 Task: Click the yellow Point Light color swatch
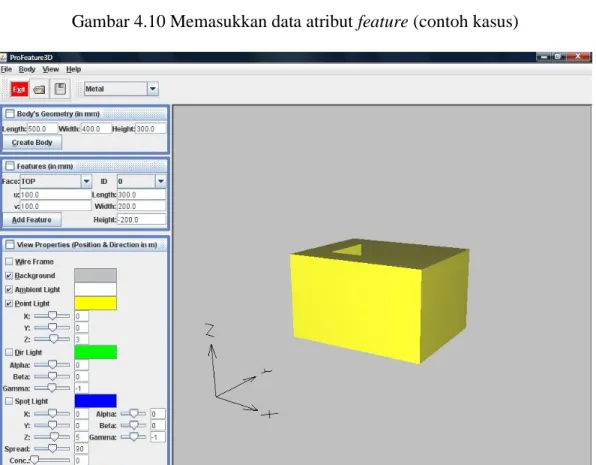click(x=95, y=303)
